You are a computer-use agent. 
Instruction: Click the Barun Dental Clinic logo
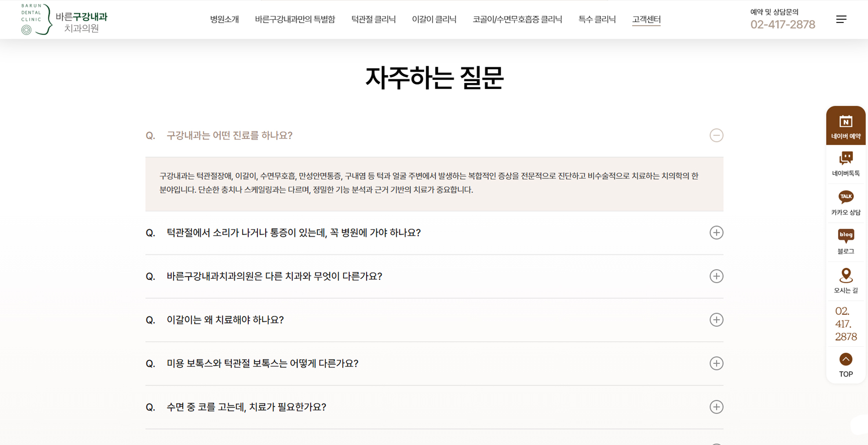point(64,19)
